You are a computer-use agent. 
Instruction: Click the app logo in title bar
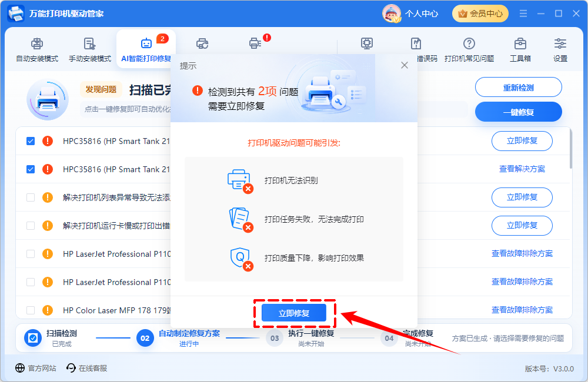(16, 14)
